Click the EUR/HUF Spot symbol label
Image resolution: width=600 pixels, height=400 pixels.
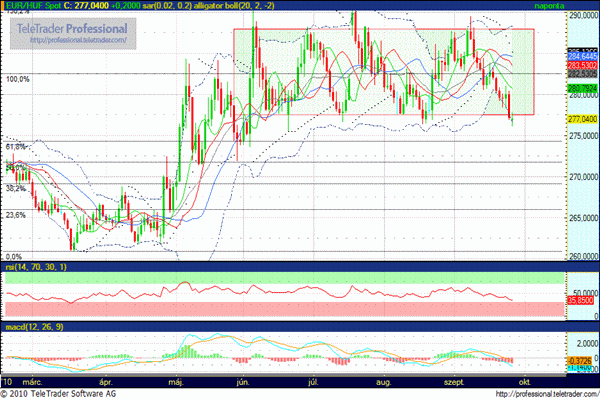tap(27, 5)
